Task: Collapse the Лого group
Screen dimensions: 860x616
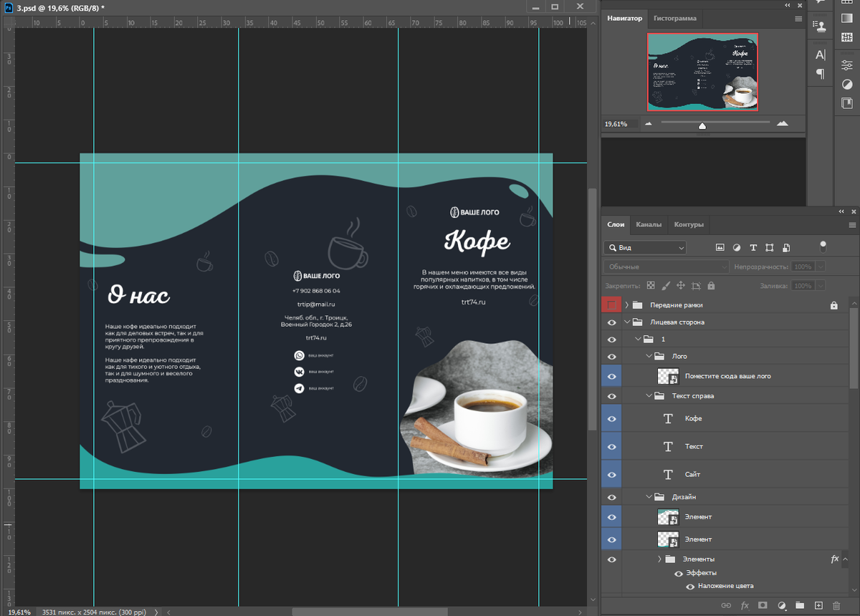Action: (649, 356)
